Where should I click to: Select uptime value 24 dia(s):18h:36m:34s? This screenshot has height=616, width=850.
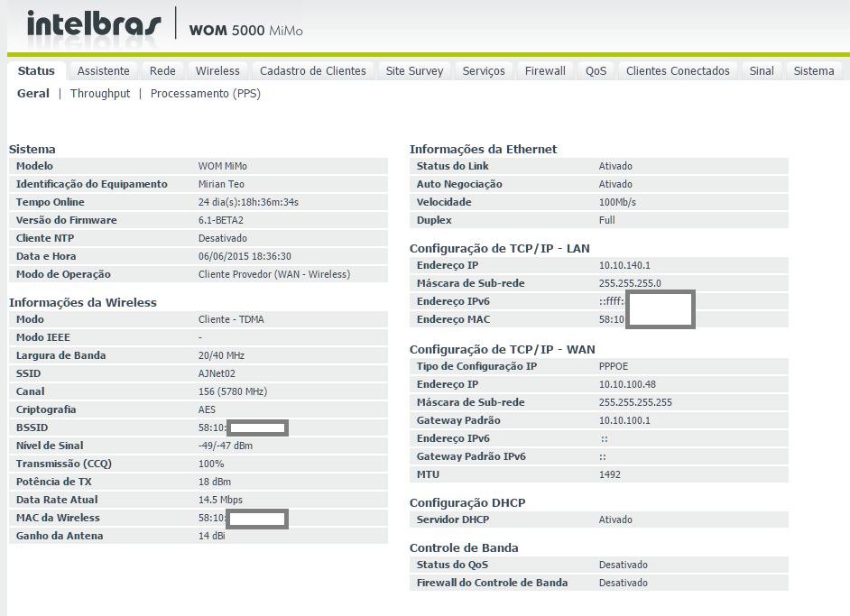(248, 202)
